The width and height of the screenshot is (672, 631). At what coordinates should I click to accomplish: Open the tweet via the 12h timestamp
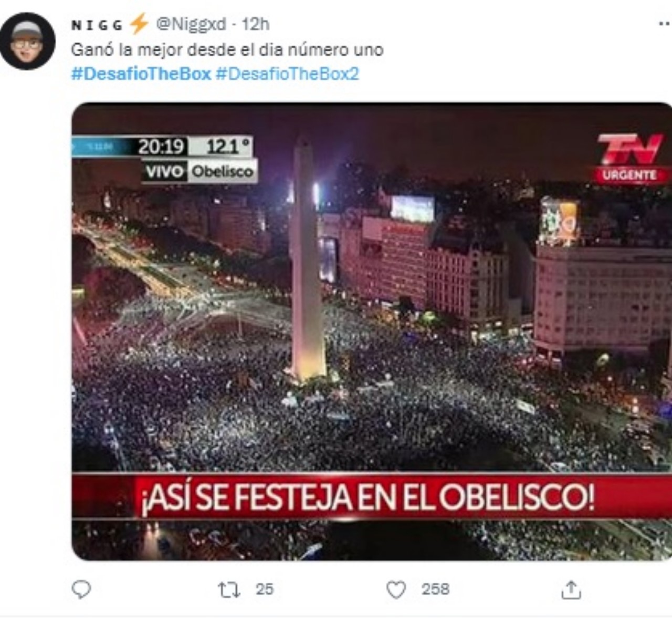[x=256, y=24]
